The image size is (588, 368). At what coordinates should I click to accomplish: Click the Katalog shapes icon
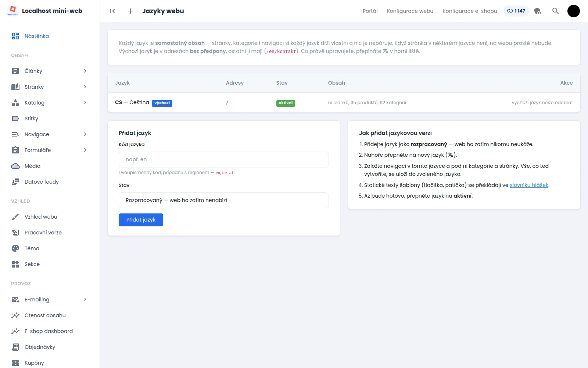pyautogui.click(x=15, y=103)
